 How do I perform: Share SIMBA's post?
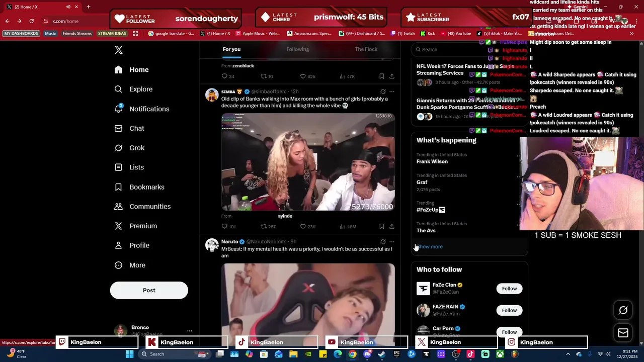pyautogui.click(x=392, y=227)
